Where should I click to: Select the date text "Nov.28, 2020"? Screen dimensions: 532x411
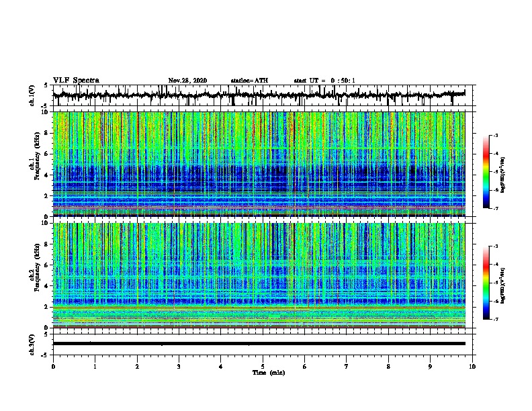click(187, 81)
